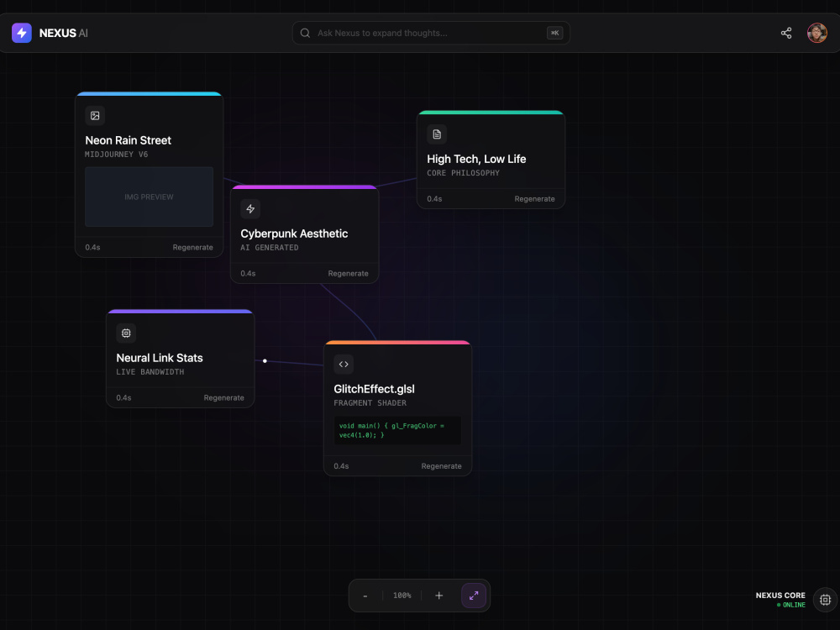Click the 100% zoom level label
This screenshot has width=840, height=630.
pos(402,596)
